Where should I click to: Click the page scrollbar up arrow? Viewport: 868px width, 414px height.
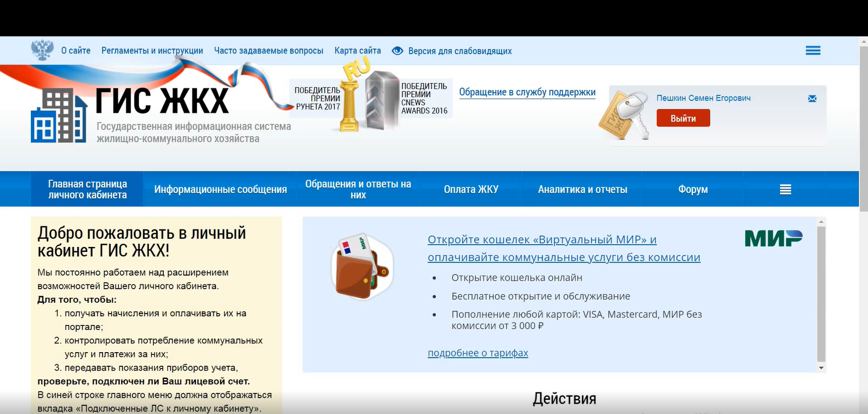[x=864, y=41]
